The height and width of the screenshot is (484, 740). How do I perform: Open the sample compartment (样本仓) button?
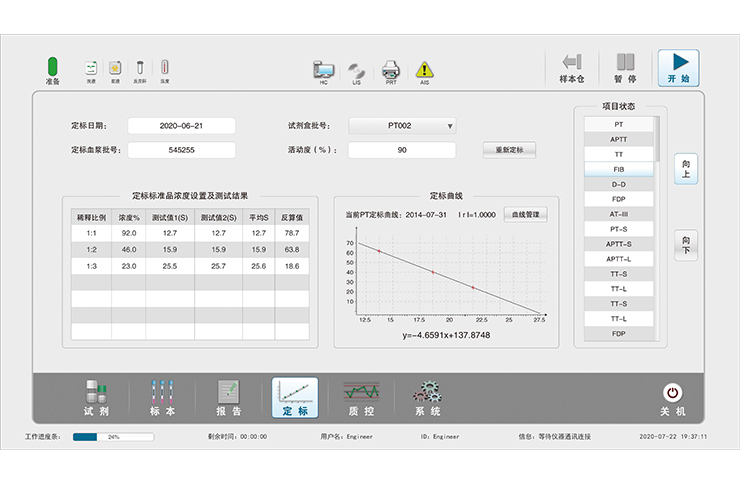point(572,68)
